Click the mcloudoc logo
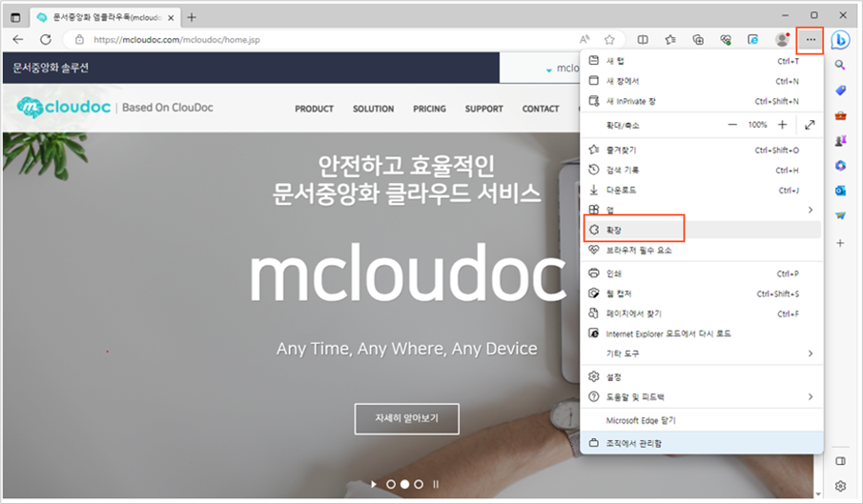The image size is (863, 504). click(x=64, y=107)
